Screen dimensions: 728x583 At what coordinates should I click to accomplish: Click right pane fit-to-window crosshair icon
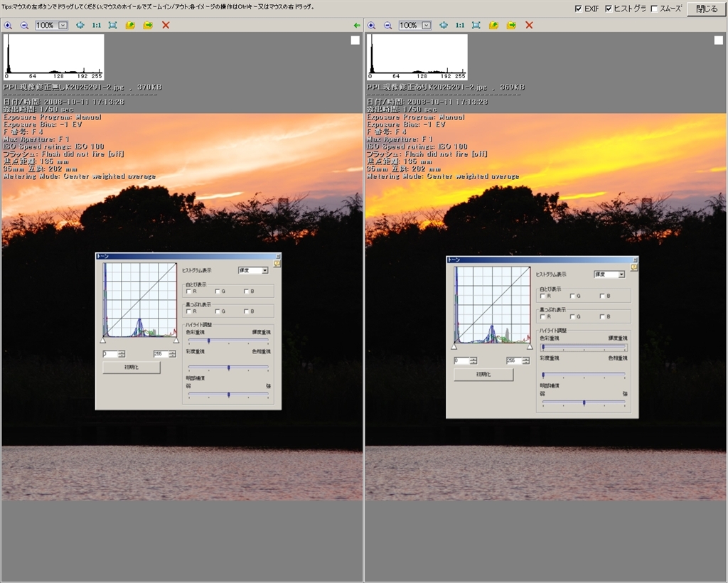pos(444,26)
